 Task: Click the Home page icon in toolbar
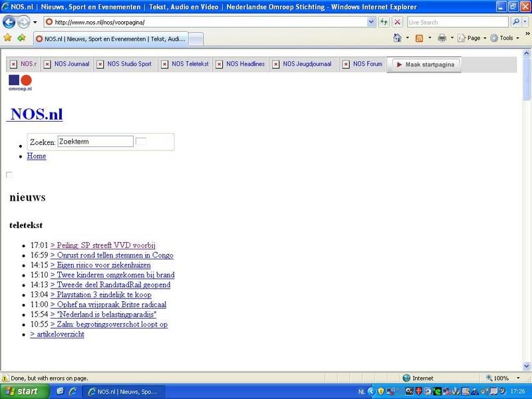coord(397,38)
